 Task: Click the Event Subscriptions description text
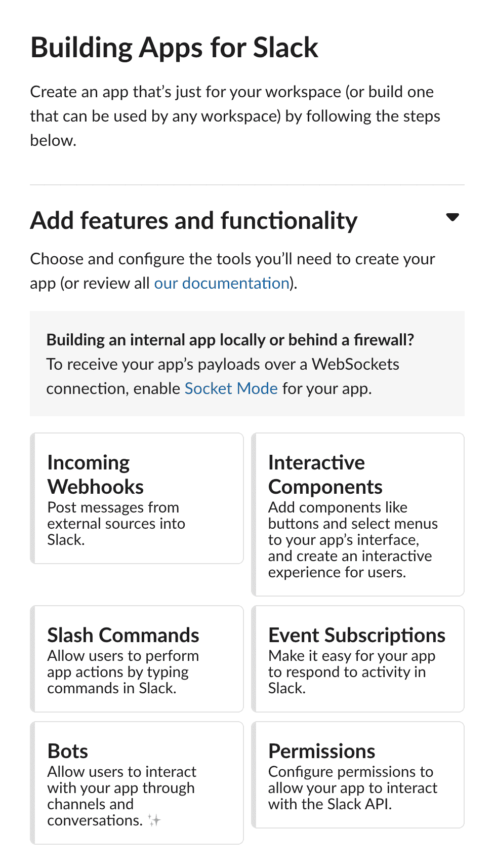point(352,672)
